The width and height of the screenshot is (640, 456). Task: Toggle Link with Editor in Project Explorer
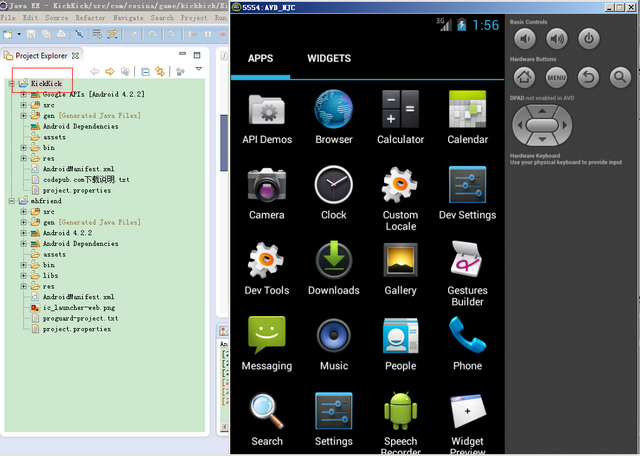point(160,72)
